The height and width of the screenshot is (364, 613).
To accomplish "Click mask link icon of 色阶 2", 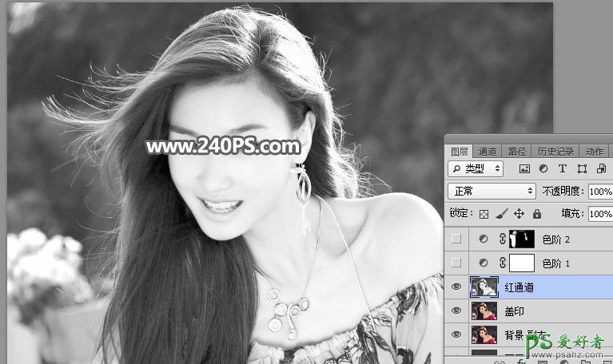I will coord(503,239).
